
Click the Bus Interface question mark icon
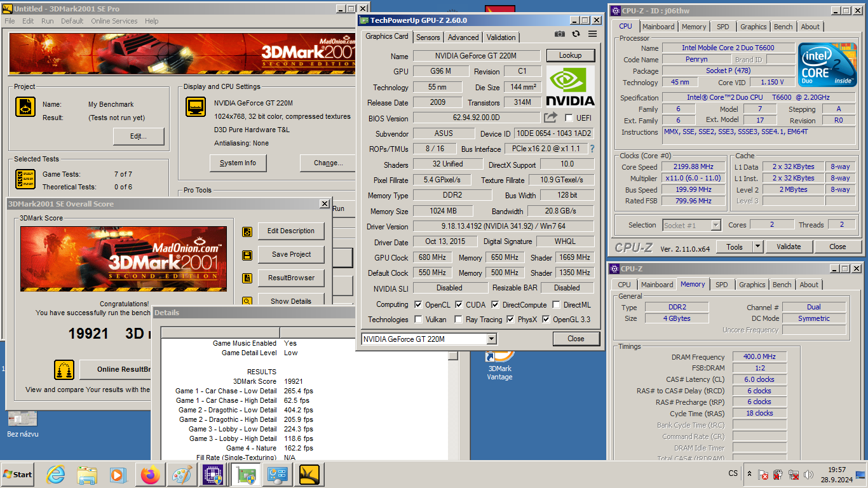592,149
